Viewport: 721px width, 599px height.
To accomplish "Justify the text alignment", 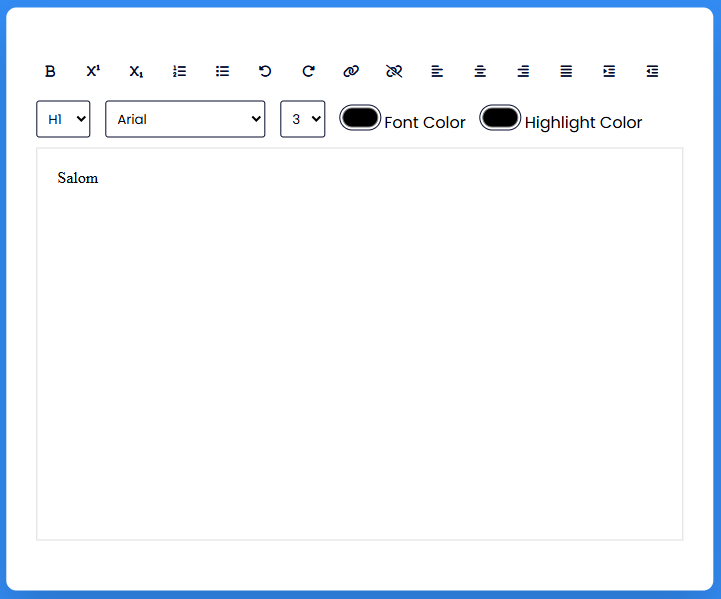I will click(566, 71).
